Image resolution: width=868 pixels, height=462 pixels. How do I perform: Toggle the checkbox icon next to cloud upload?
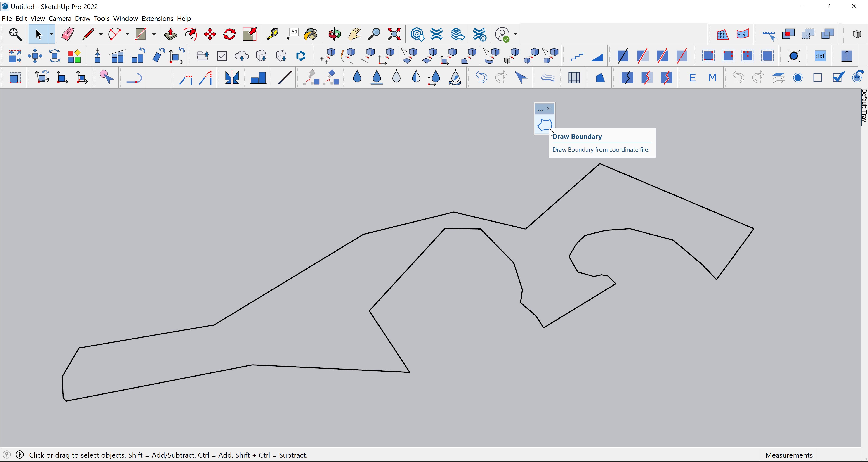click(222, 56)
